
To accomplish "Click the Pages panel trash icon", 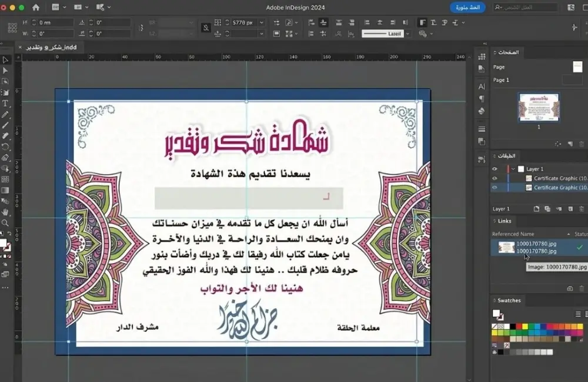I will click(x=582, y=144).
